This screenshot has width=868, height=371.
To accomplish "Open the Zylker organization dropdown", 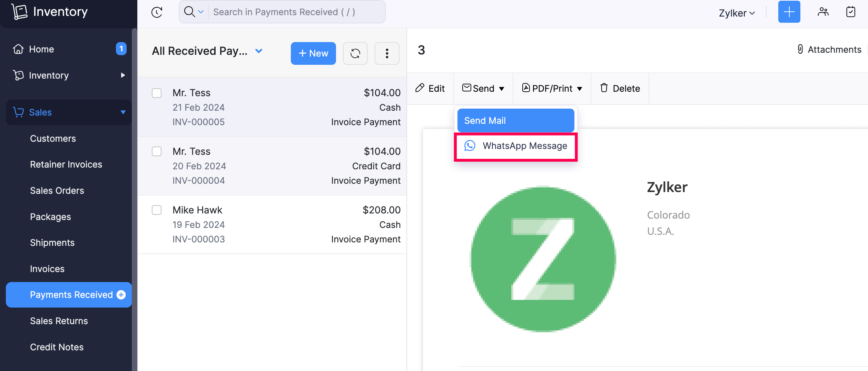I will coord(737,13).
